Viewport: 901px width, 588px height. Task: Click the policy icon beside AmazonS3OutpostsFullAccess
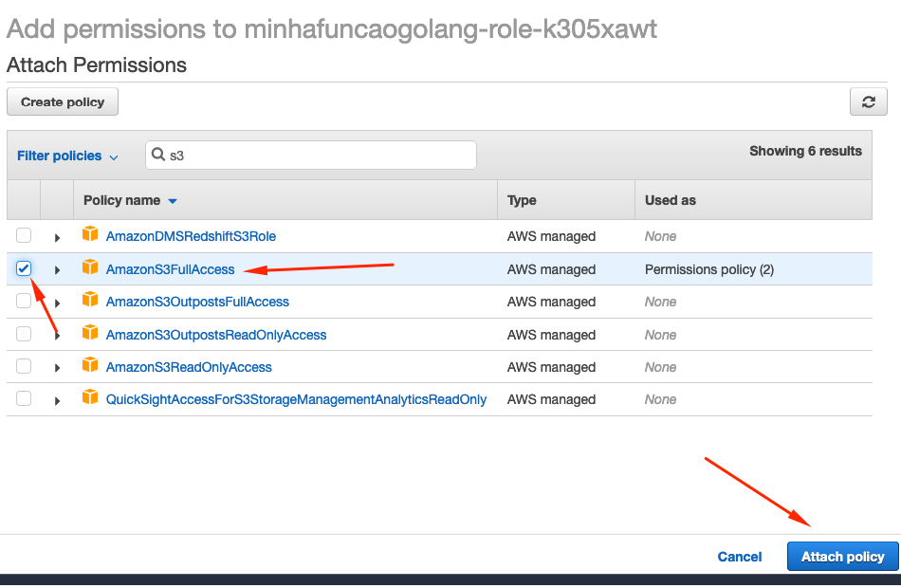[x=90, y=301]
